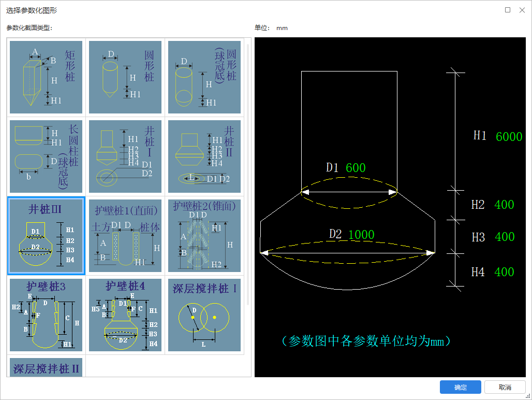Click the section type list scrollbar
Viewport: 532px width, 400px height.
248,174
